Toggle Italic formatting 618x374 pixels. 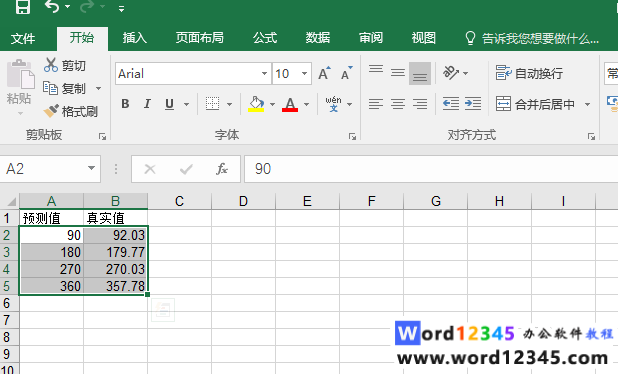pyautogui.click(x=147, y=104)
